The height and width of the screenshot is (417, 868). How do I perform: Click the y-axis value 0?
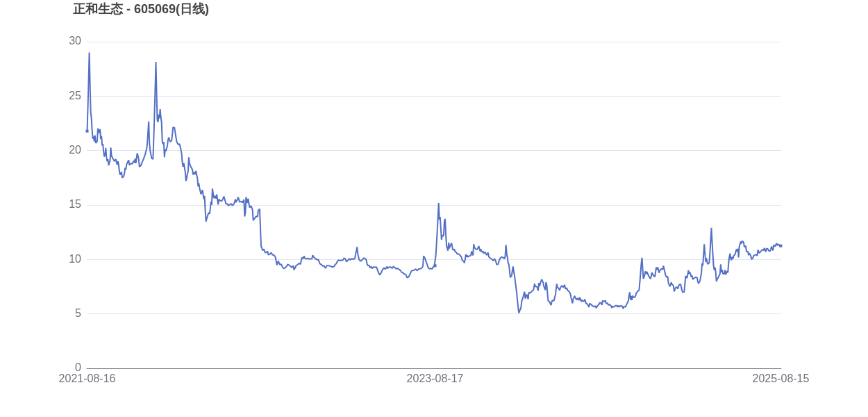point(78,368)
